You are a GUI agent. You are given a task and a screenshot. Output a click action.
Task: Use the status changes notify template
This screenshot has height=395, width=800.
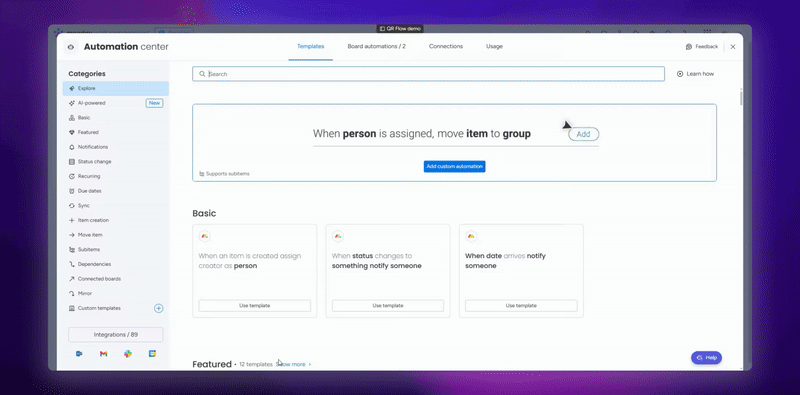(388, 306)
